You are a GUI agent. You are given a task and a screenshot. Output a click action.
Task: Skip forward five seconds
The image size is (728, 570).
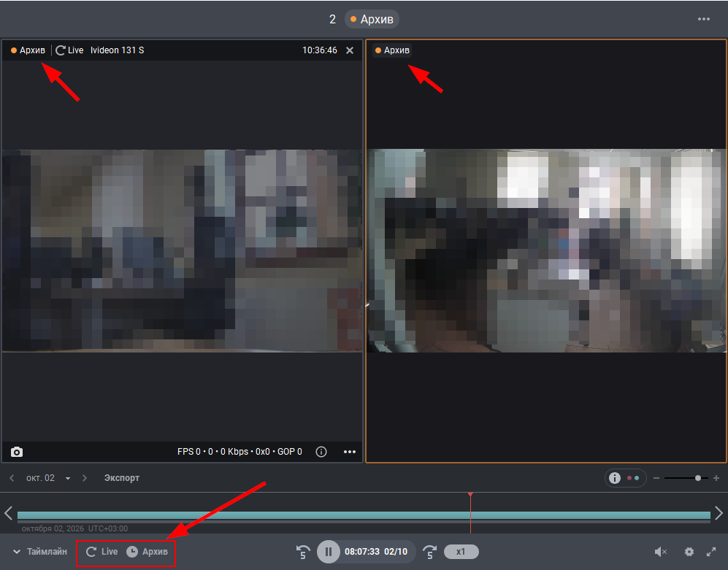coord(430,552)
